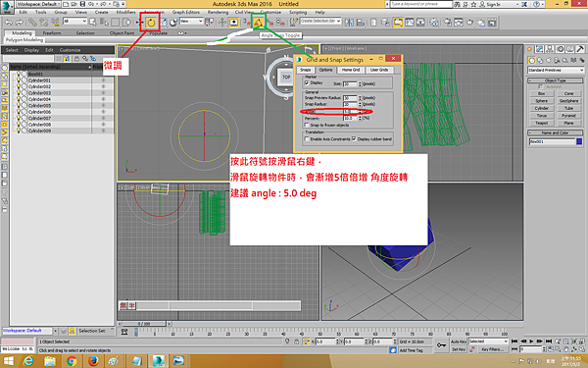Image resolution: width=588 pixels, height=368 pixels.
Task: Collapse the Name and Color rollout
Action: (556, 132)
